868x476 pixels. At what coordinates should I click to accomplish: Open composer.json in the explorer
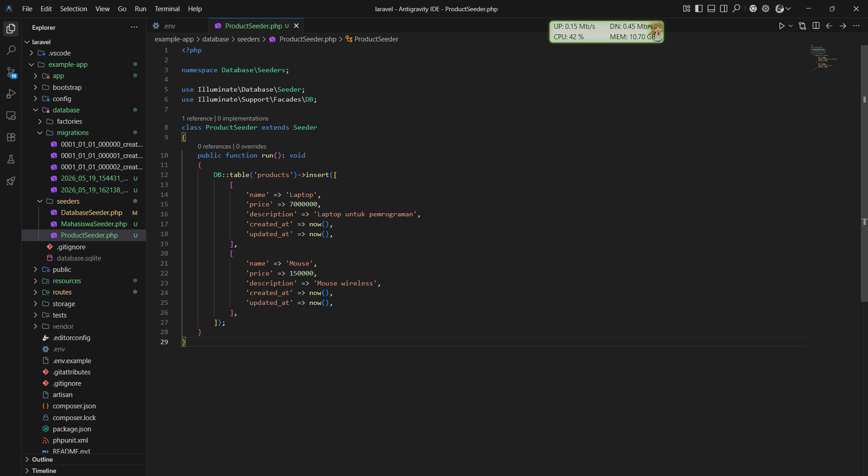pyautogui.click(x=74, y=406)
